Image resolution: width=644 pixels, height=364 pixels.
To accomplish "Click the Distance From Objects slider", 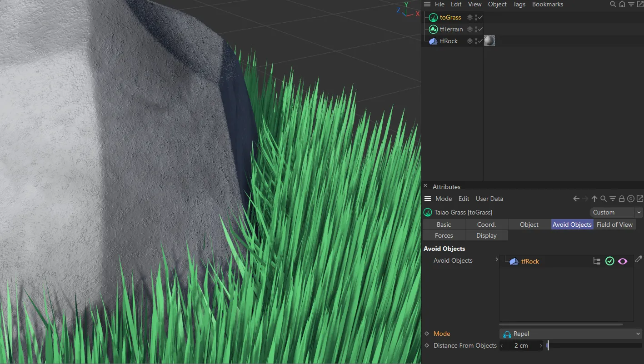I will pos(594,346).
